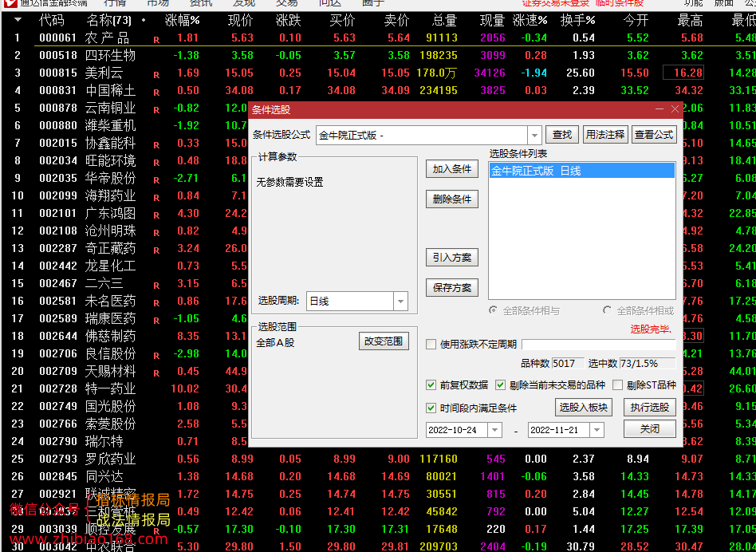Image resolution: width=756 pixels, height=552 pixels.
Task: Uncheck 剔除当前未交易的品种 checkbox
Action: pyautogui.click(x=500, y=384)
